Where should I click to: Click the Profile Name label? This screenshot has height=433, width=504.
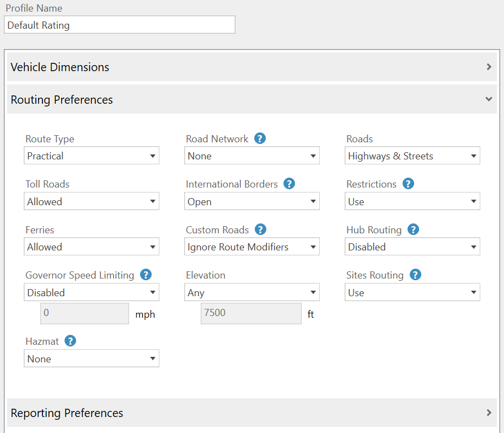[34, 8]
